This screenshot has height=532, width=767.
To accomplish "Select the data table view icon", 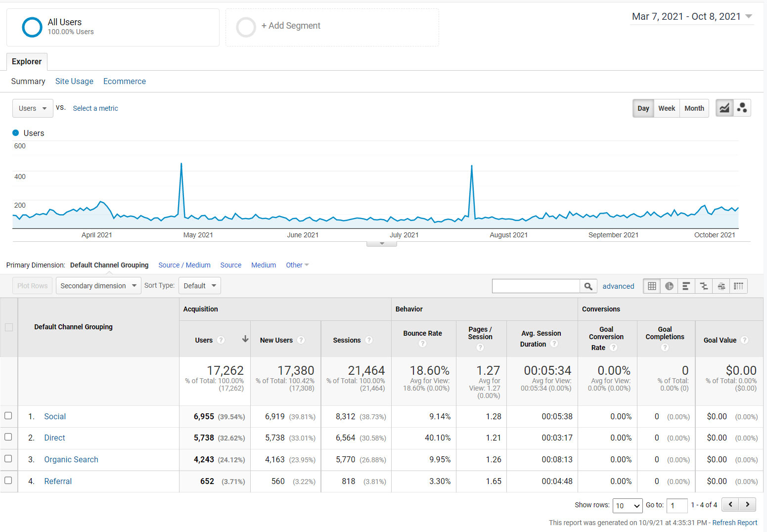I will coord(652,286).
